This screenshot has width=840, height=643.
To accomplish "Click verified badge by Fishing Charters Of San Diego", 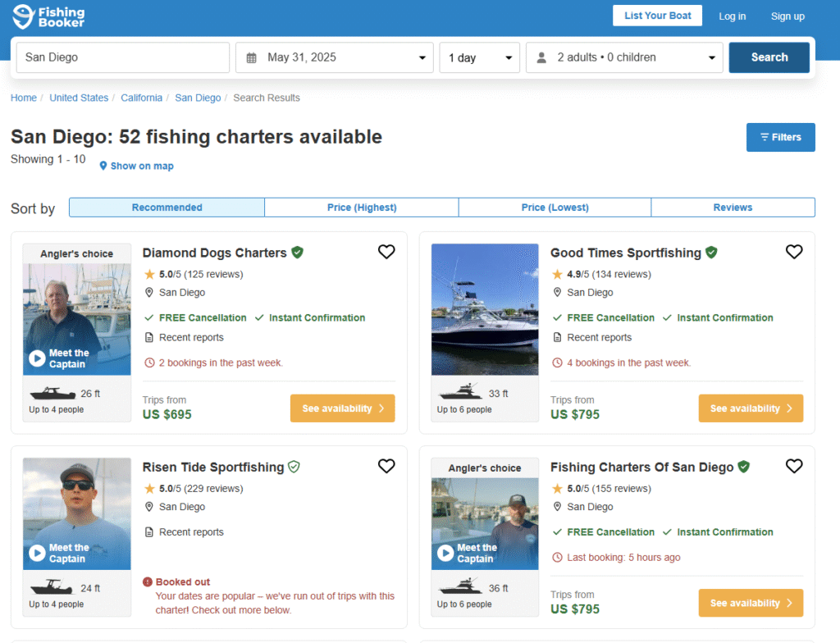I will [743, 467].
